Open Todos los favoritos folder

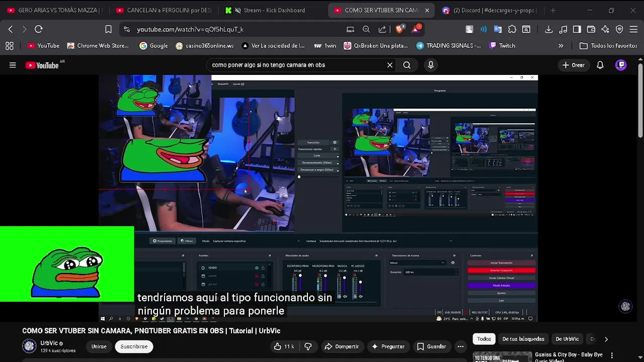click(608, 46)
